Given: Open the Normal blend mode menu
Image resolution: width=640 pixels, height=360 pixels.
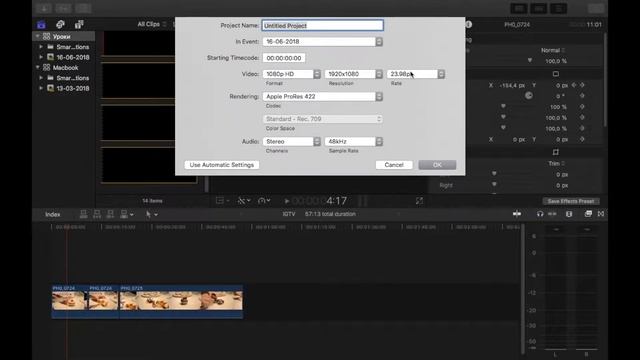Looking at the screenshot, I should 553,50.
